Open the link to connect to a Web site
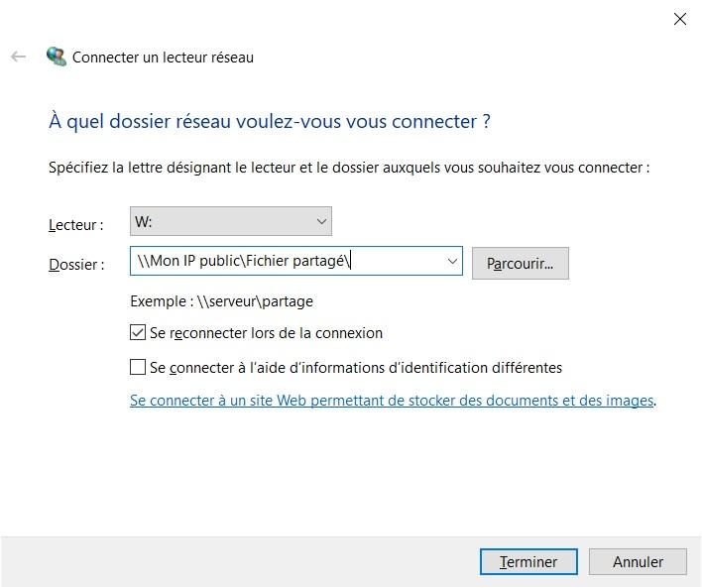The height and width of the screenshot is (588, 702). click(x=392, y=401)
